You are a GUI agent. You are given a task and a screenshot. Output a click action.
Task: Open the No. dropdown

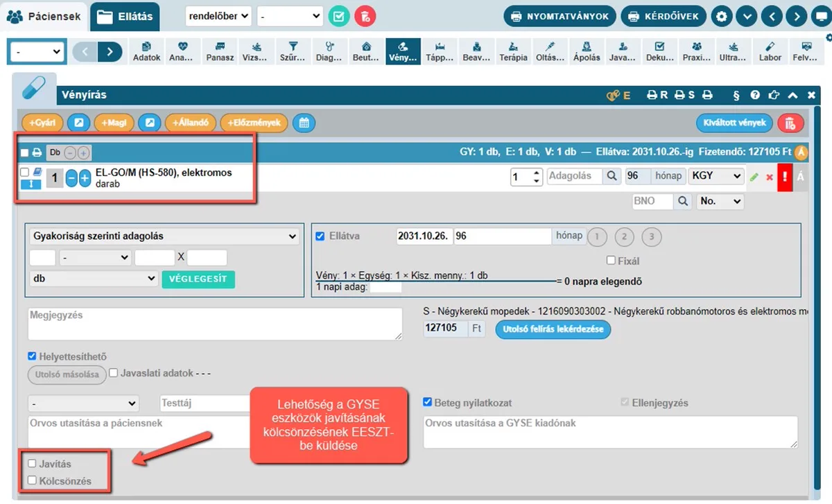click(x=720, y=201)
